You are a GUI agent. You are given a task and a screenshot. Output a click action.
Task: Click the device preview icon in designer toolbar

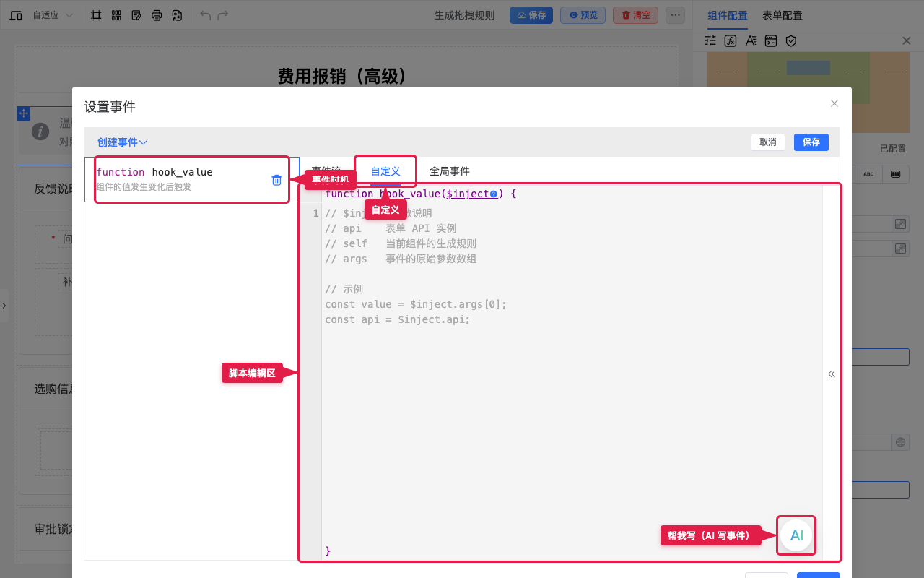click(x=15, y=15)
